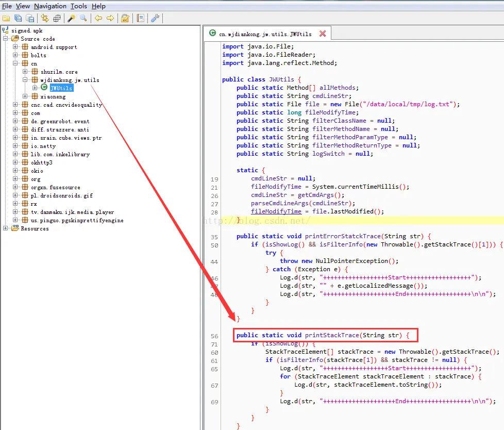Expand the android.support package node
Viewport: 504px width, 430px height.
[x=15, y=47]
